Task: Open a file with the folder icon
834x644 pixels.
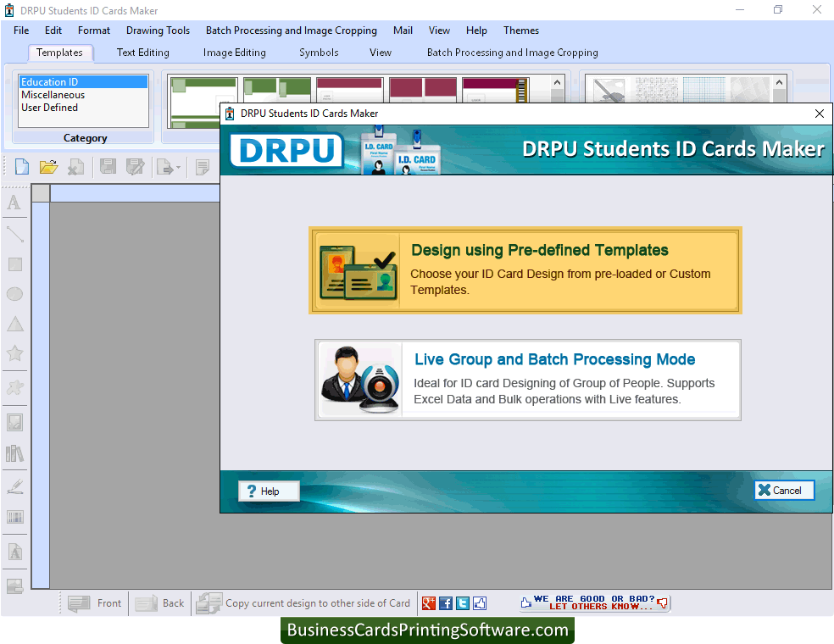Action: point(48,167)
